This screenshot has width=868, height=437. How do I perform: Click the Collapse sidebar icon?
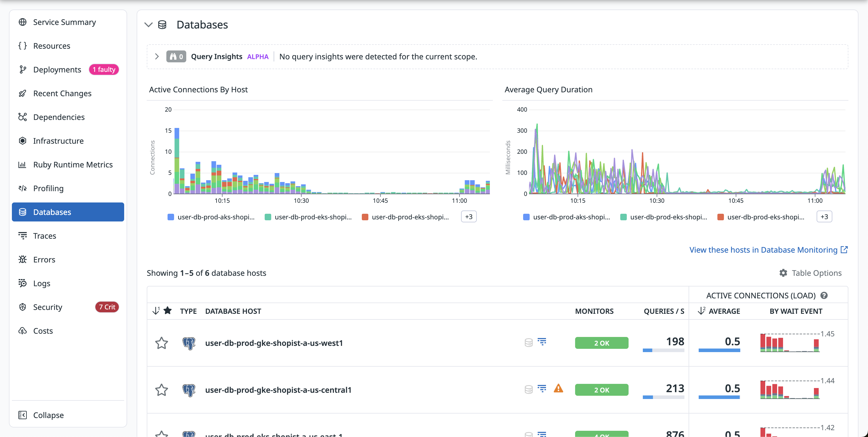pos(22,415)
